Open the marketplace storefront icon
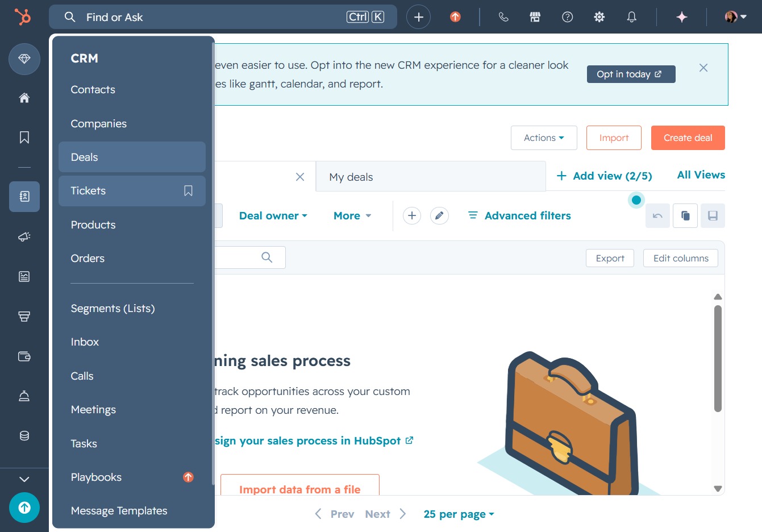This screenshot has width=762, height=532. 535,17
